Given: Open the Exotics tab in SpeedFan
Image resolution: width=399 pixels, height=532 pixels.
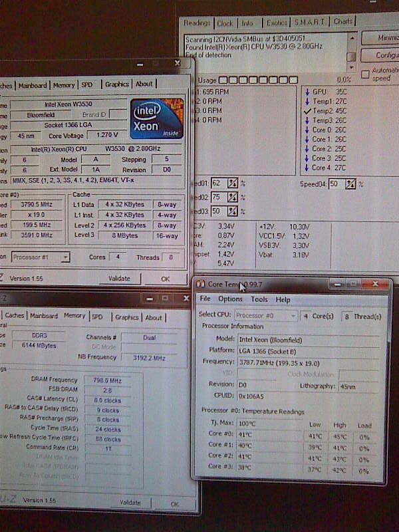Looking at the screenshot, I should [277, 23].
